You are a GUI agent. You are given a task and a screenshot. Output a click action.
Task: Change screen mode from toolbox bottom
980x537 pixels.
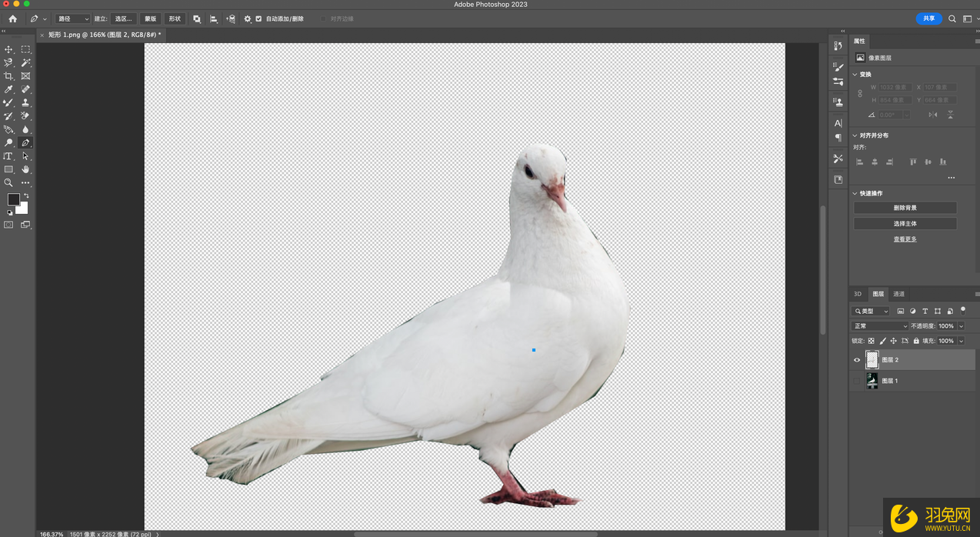(x=25, y=225)
